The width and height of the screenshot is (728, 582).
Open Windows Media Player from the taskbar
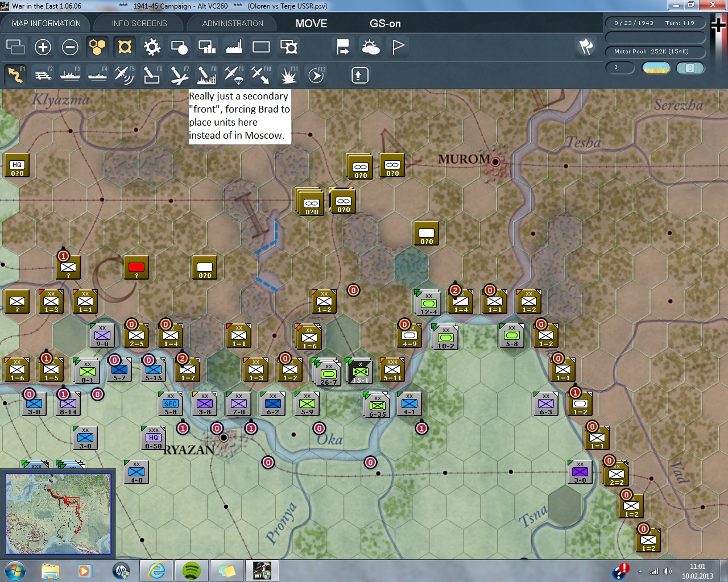85,570
